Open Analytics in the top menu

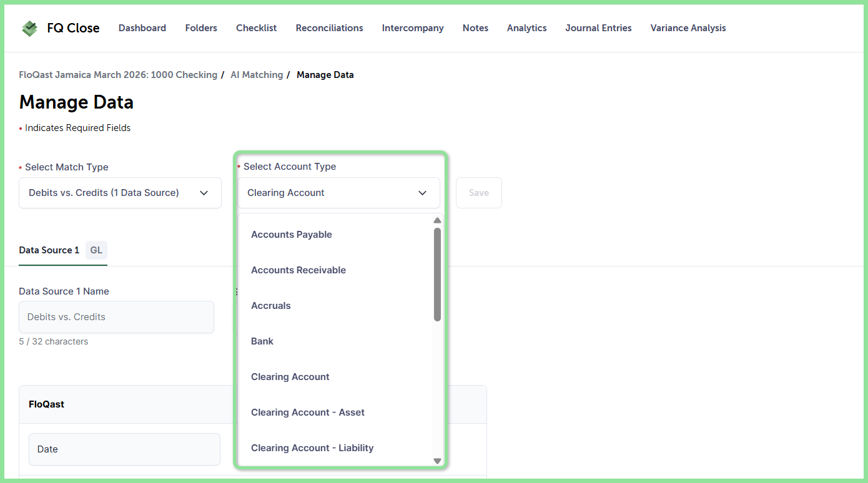tap(527, 28)
